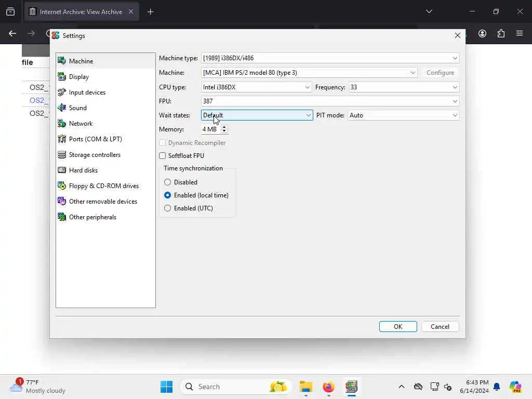The height and width of the screenshot is (399, 532).
Task: Open the Machine type dropdown
Action: tap(330, 58)
